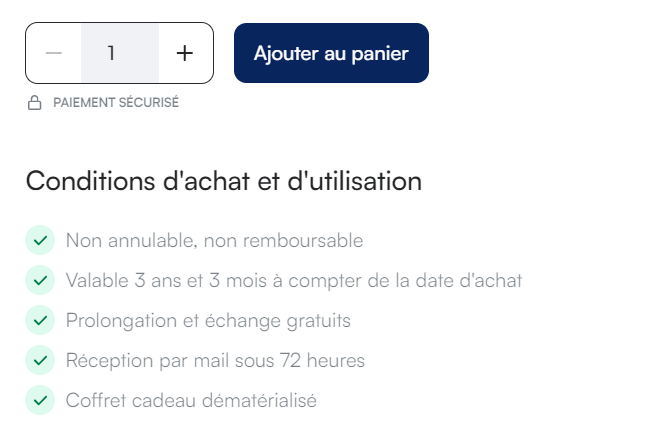Click the Prolongation et échange gratuits text
The width and height of the screenshot is (652, 440).
(x=208, y=321)
